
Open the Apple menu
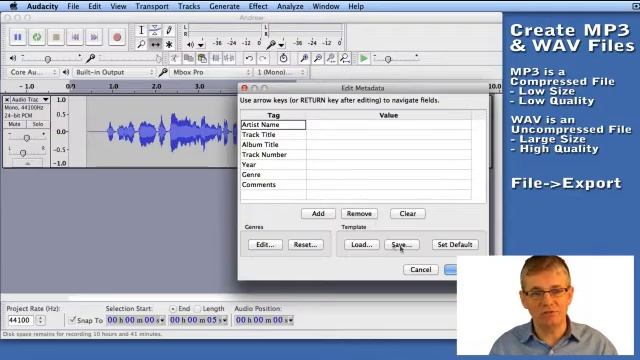click(14, 6)
